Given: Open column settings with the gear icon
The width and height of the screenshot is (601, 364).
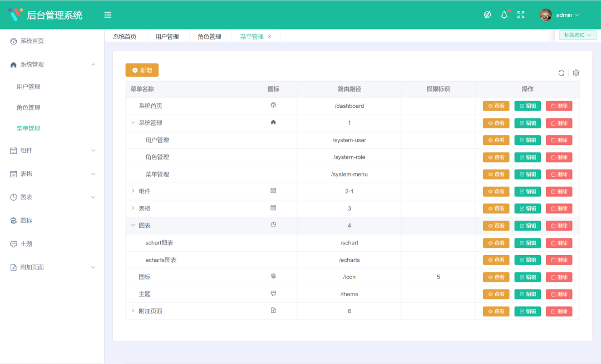Looking at the screenshot, I should click(x=575, y=73).
